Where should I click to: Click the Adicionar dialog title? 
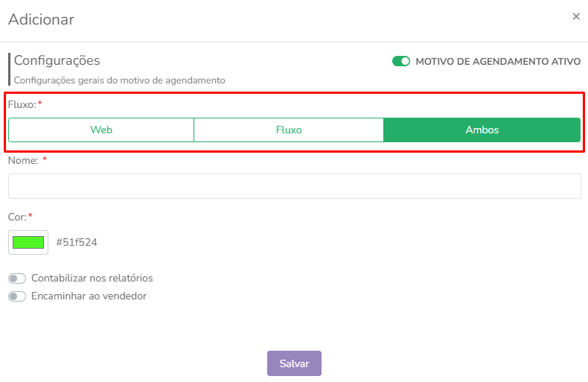(x=41, y=19)
